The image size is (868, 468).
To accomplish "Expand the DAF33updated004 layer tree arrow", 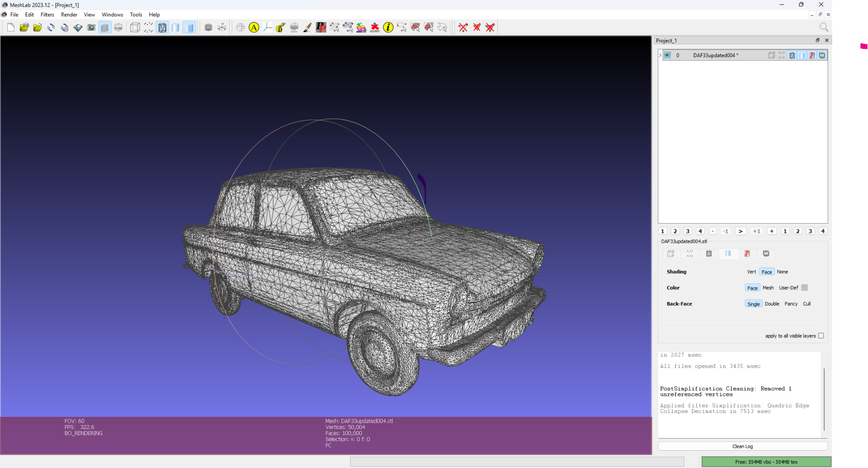I will point(660,55).
